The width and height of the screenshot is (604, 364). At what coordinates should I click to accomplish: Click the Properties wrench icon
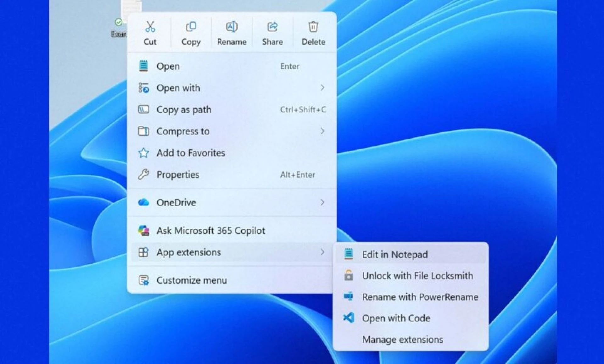(x=143, y=174)
